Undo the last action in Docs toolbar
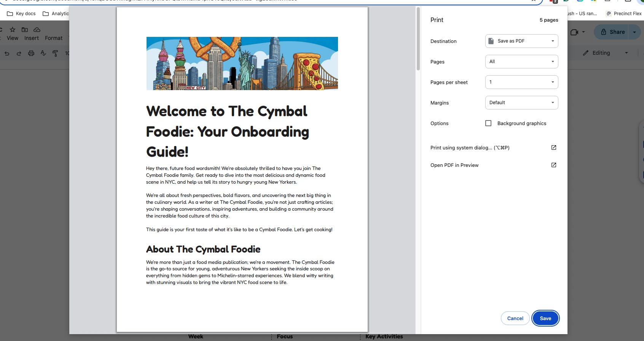This screenshot has width=644, height=341. [7, 53]
